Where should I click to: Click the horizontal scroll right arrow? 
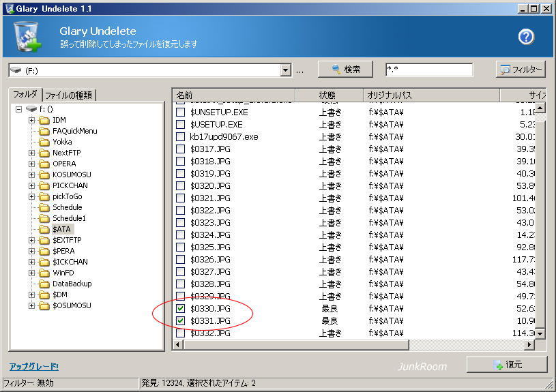(x=529, y=344)
